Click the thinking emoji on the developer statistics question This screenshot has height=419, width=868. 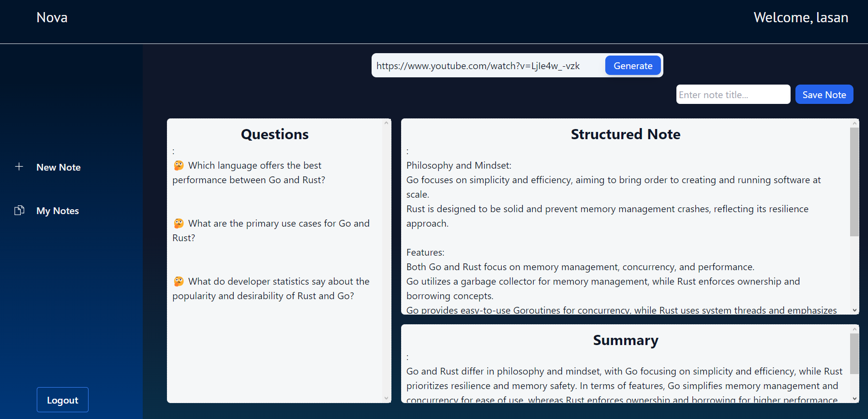[x=179, y=281]
